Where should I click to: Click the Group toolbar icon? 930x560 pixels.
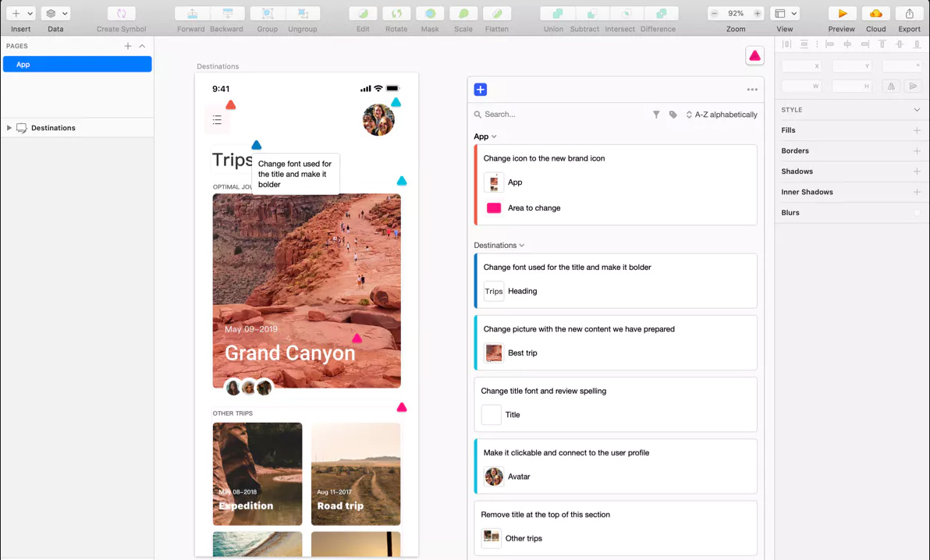[268, 13]
